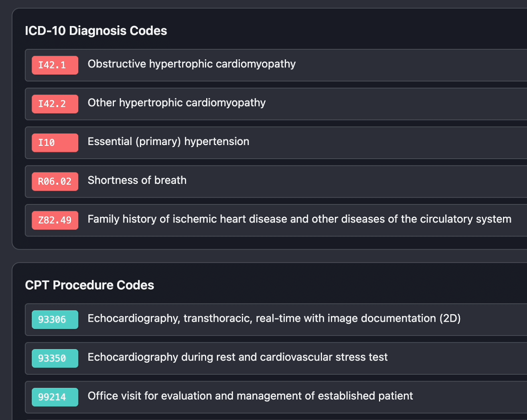527x420 pixels.
Task: Click the I42.1 diagnosis code badge
Action: coord(55,65)
